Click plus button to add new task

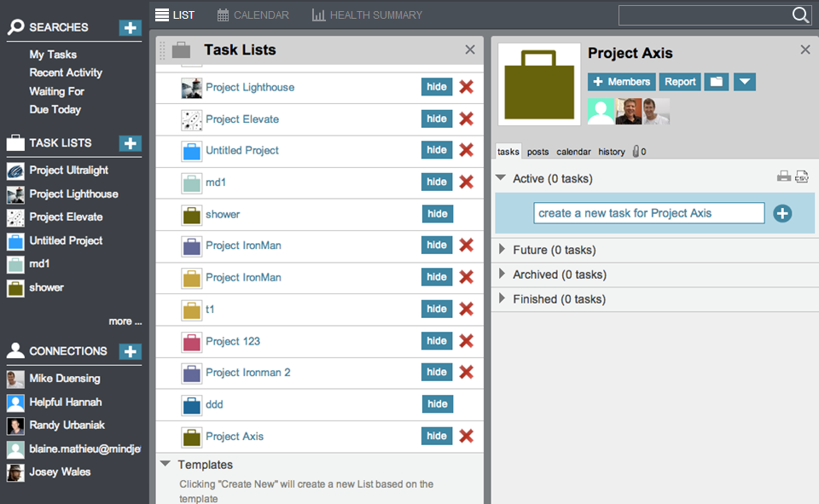[782, 213]
